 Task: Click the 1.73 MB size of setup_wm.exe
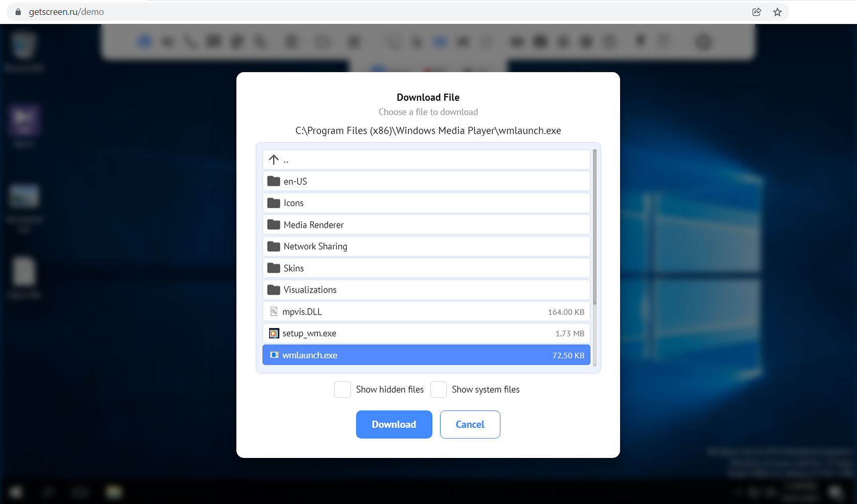[x=570, y=334]
